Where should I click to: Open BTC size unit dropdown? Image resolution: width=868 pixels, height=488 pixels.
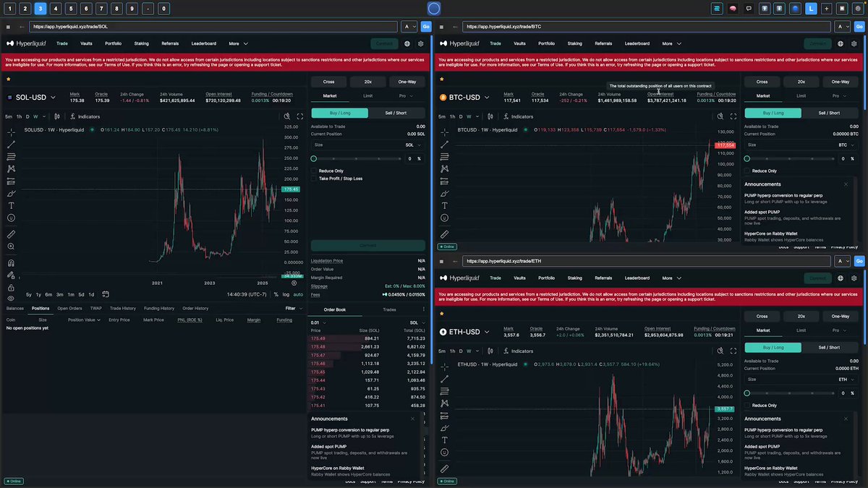pos(848,145)
